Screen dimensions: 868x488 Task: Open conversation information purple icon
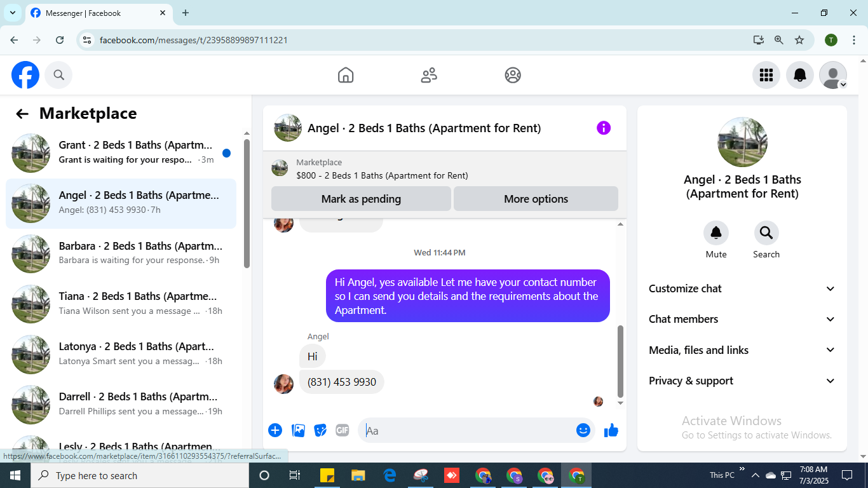point(604,128)
